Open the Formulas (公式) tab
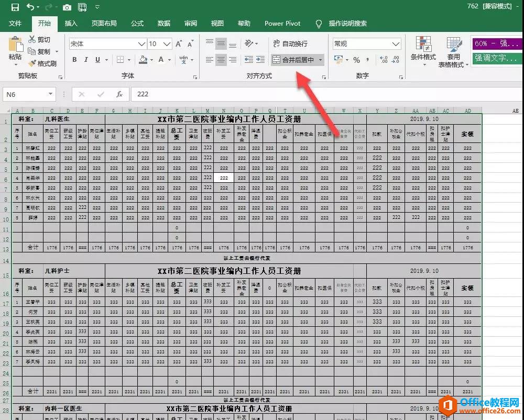Image resolution: width=524 pixels, height=420 pixels. (137, 24)
